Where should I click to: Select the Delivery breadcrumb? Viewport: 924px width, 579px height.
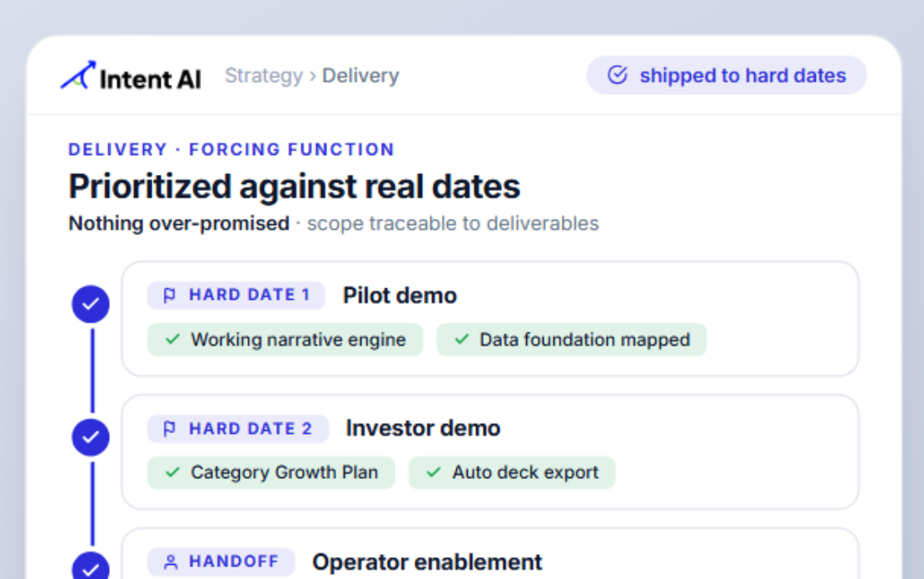pyautogui.click(x=360, y=76)
